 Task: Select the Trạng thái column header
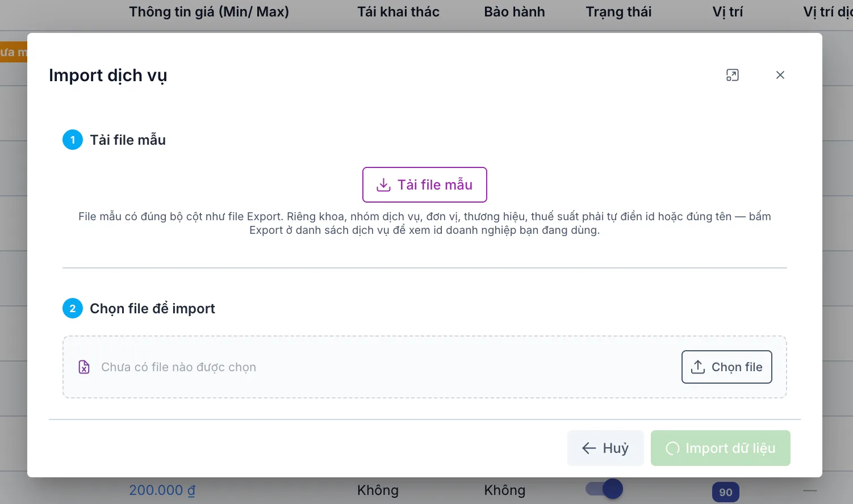tap(618, 12)
